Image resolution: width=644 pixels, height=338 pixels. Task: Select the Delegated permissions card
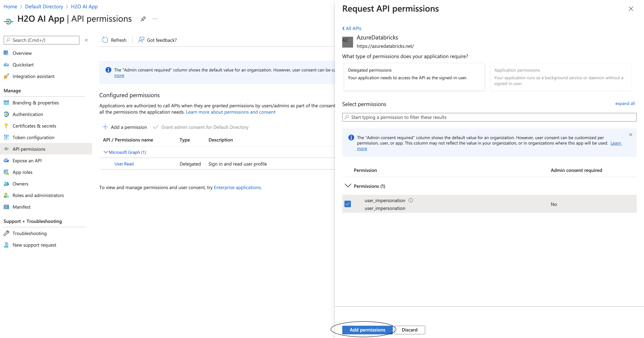coord(414,77)
